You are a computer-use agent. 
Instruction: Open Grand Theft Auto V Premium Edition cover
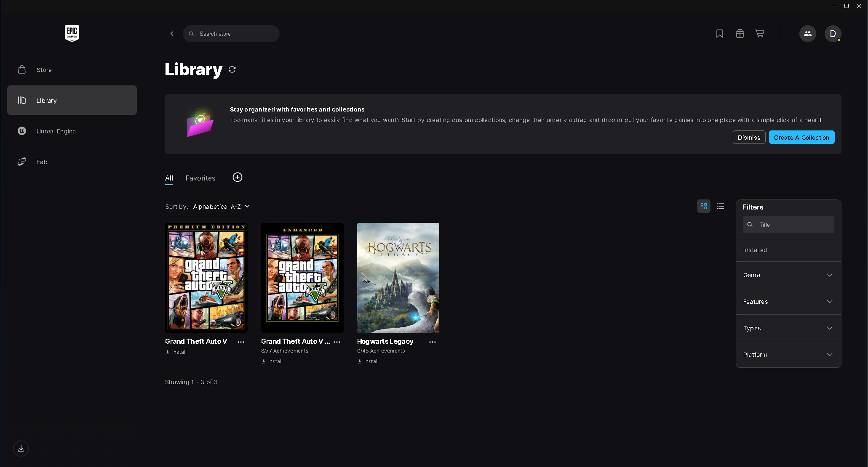pos(206,278)
